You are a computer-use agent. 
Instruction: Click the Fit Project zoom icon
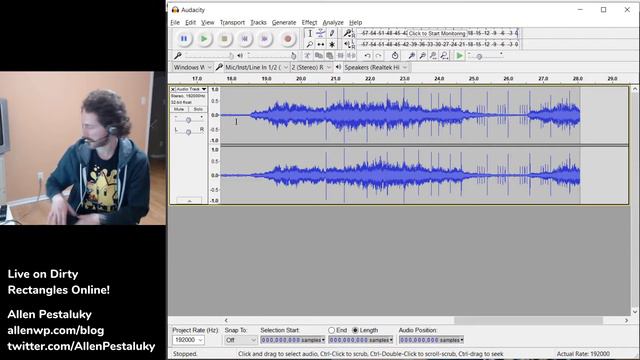pos(444,56)
